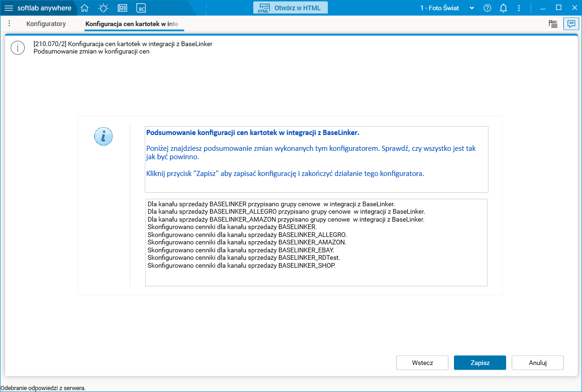Close the application window
This screenshot has height=392, width=582.
click(x=574, y=8)
